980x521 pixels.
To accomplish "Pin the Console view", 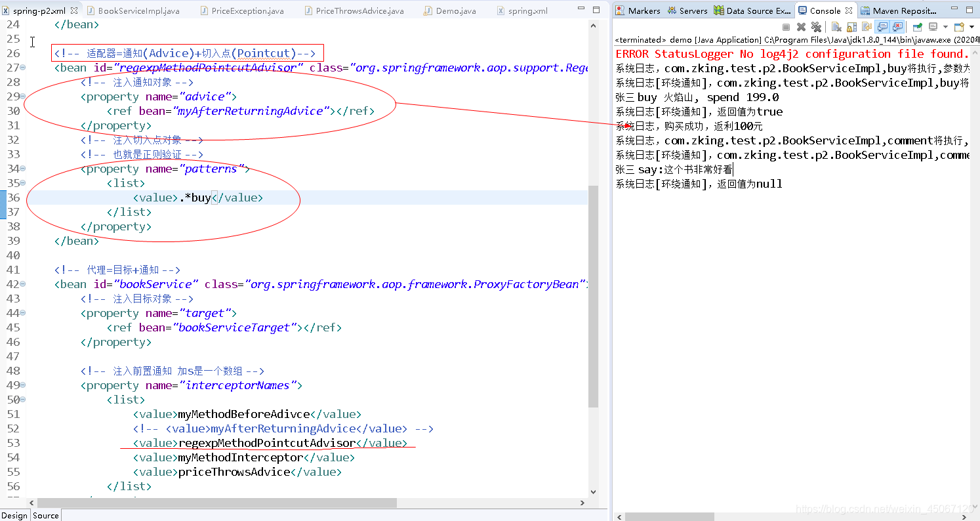I will [x=917, y=27].
